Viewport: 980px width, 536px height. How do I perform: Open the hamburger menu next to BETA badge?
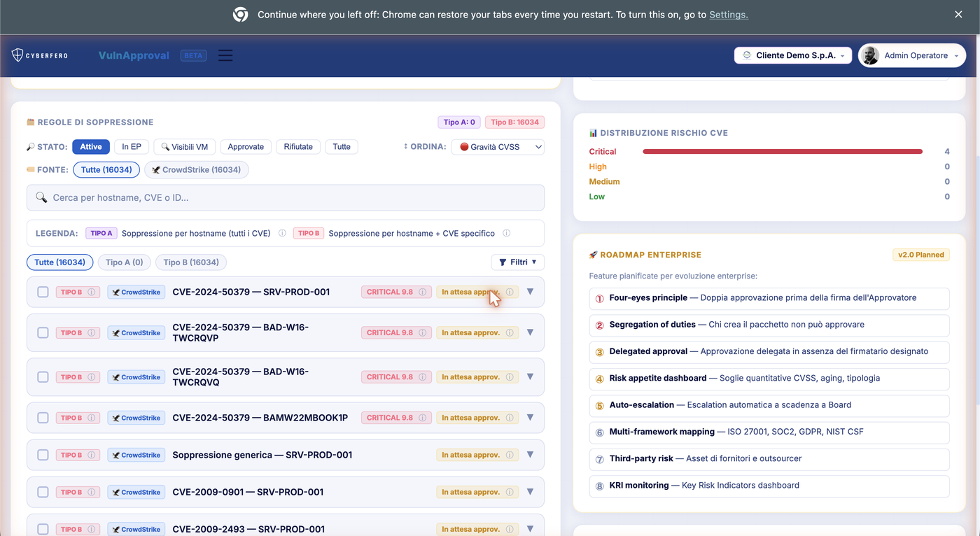coord(225,55)
